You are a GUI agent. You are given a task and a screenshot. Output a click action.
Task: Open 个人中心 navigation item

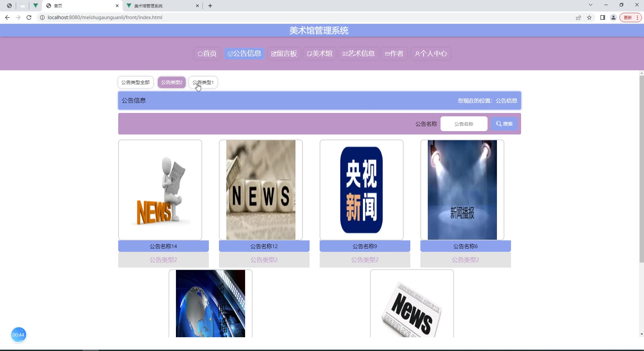pyautogui.click(x=431, y=53)
